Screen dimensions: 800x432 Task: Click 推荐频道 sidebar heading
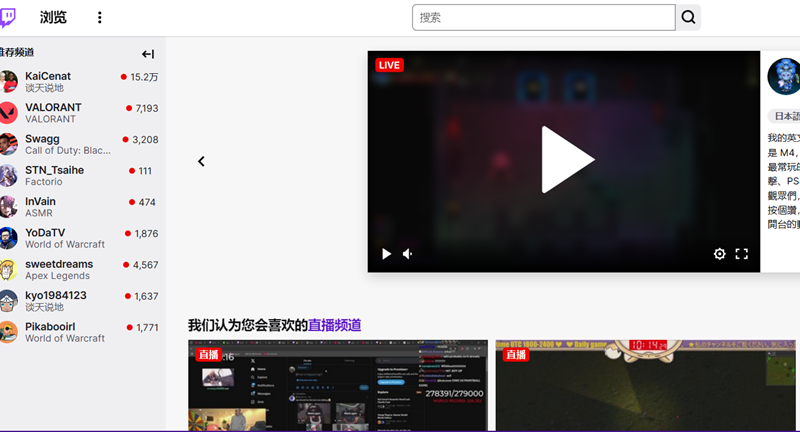(17, 52)
